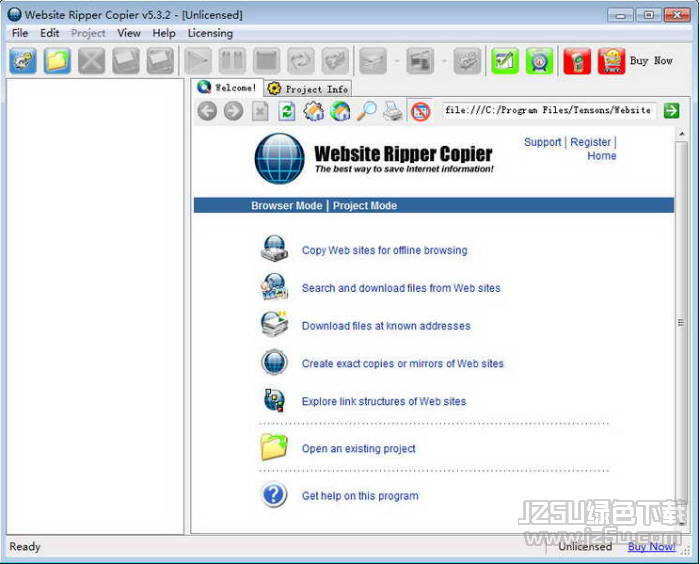Toggle the red popup blocker icon
The image size is (700, 564).
point(421,111)
